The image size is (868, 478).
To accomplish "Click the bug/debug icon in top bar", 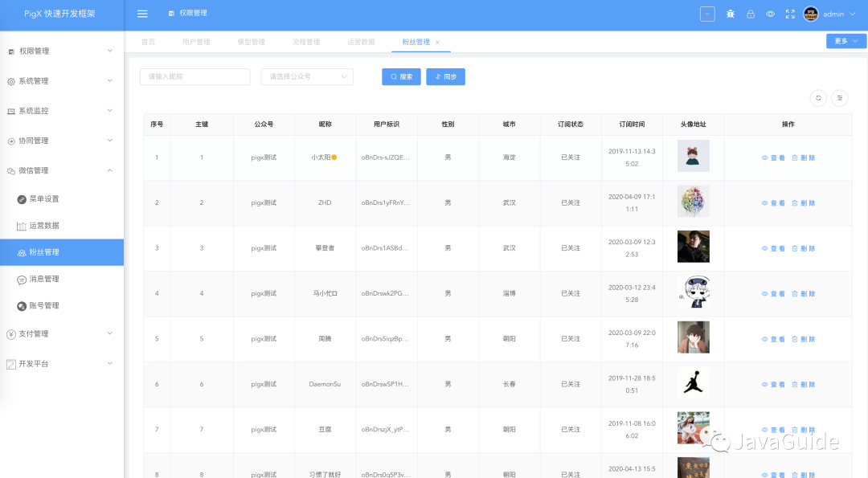I will [x=730, y=14].
